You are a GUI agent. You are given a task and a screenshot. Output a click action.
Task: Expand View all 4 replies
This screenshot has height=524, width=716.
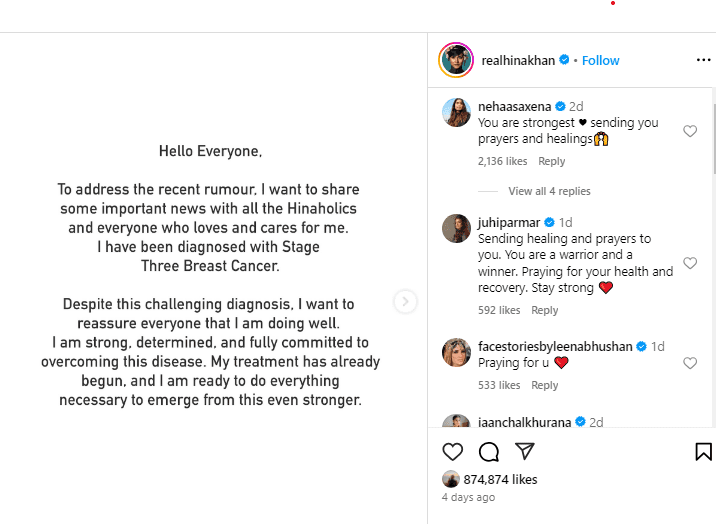(x=549, y=191)
